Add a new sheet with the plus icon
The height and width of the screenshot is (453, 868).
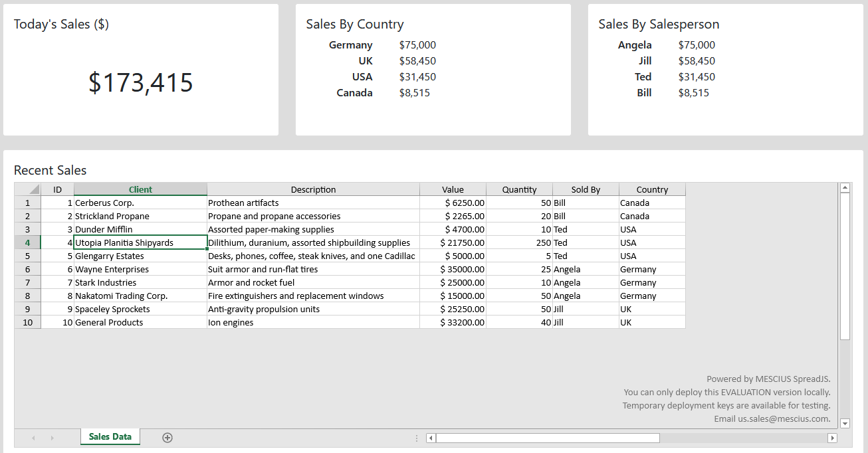click(167, 437)
